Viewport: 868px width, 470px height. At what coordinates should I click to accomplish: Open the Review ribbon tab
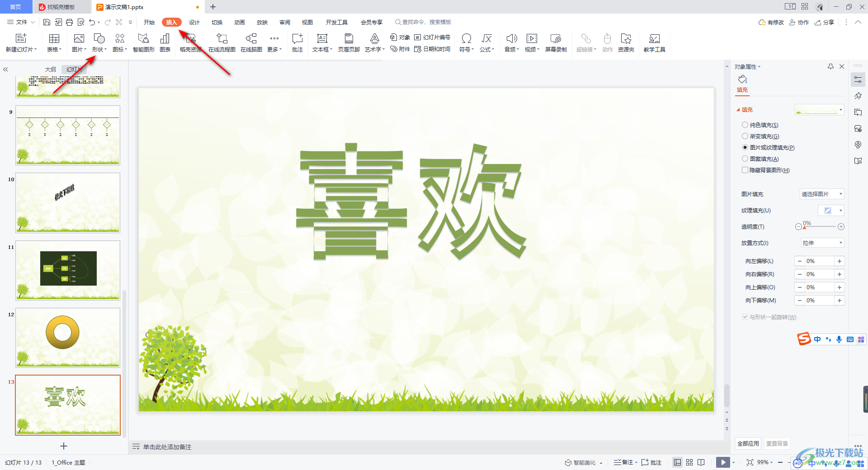[285, 22]
